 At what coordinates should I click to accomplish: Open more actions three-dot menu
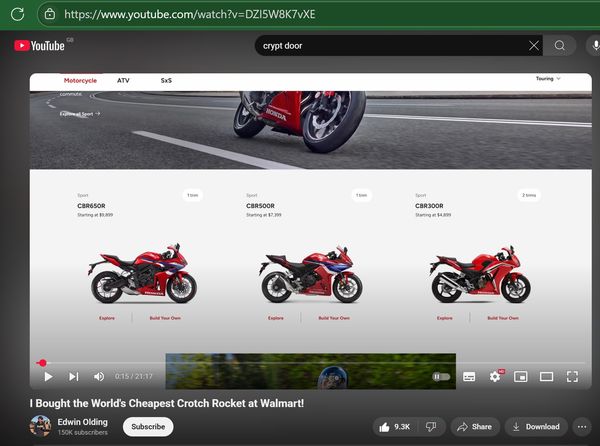coord(582,426)
